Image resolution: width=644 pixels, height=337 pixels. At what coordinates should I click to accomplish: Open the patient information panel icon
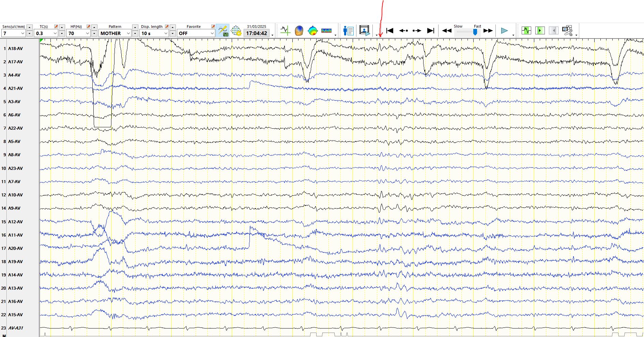point(348,31)
